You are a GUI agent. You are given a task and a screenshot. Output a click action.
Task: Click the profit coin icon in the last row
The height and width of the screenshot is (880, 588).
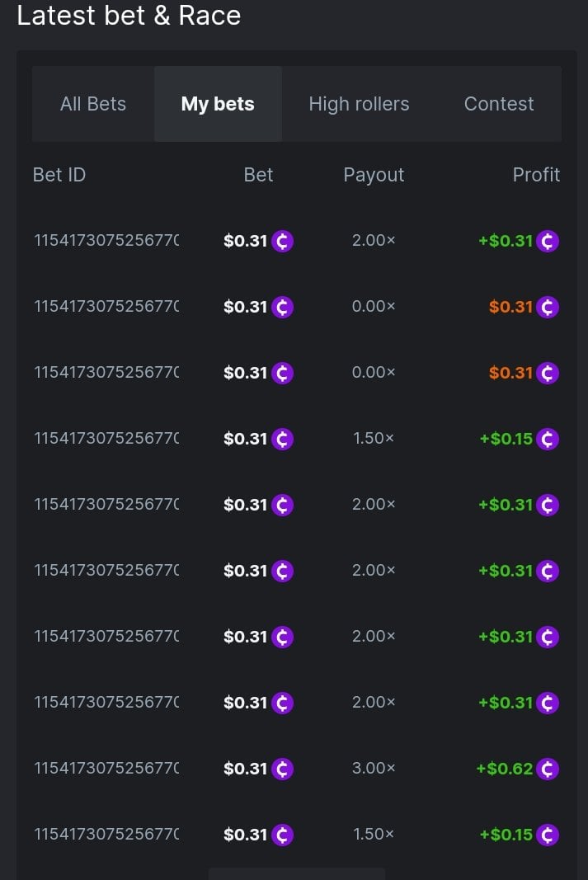(548, 835)
